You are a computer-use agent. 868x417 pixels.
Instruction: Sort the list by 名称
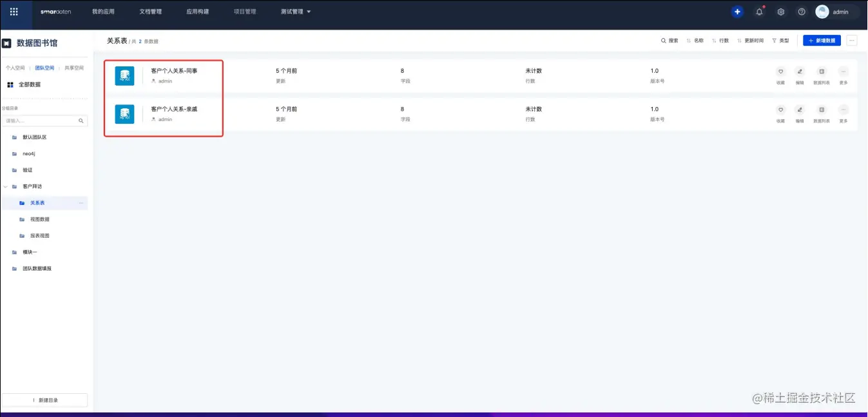tap(695, 41)
